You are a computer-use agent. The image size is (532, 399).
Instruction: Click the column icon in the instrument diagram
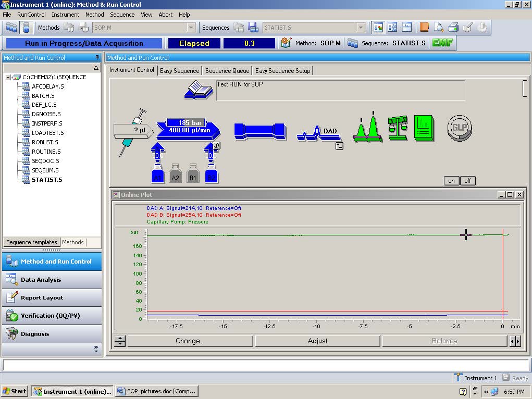pos(259,132)
